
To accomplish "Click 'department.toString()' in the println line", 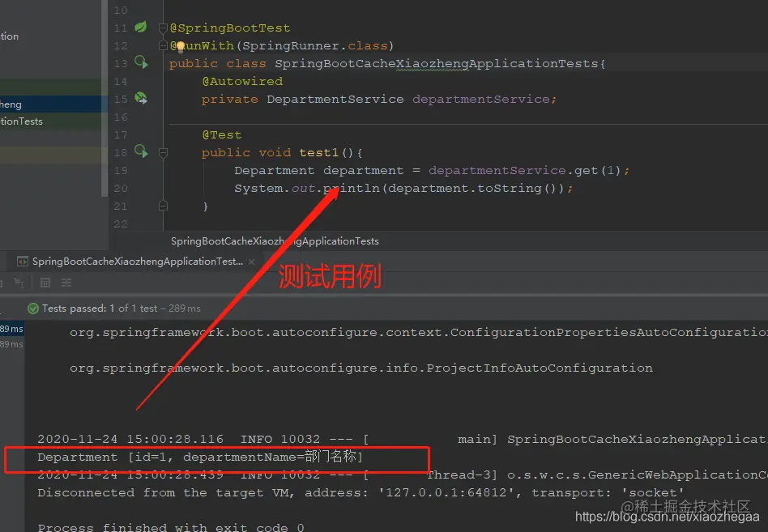I will click(x=471, y=189).
